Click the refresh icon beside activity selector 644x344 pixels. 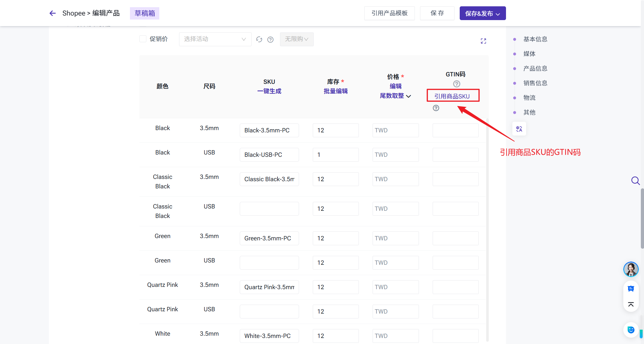coord(259,39)
